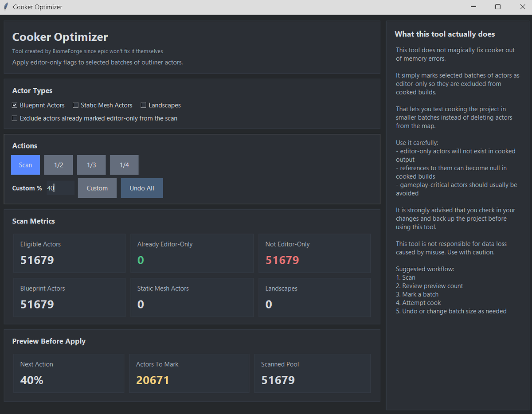
Task: Click the 1/2 batch button
Action: (x=59, y=165)
